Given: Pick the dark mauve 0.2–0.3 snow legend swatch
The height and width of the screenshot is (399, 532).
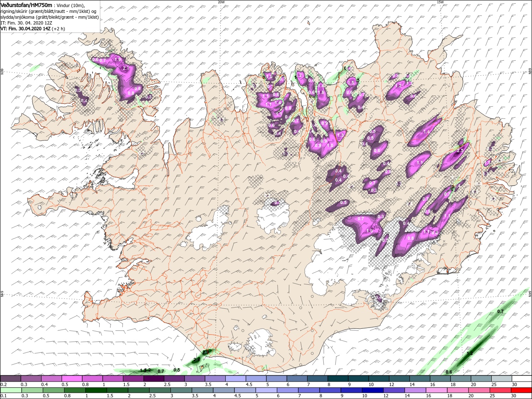Looking at the screenshot, I should pyautogui.click(x=10, y=379).
